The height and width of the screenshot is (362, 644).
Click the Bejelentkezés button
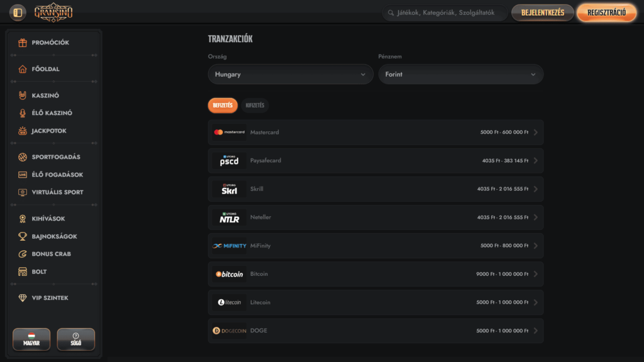[542, 13]
